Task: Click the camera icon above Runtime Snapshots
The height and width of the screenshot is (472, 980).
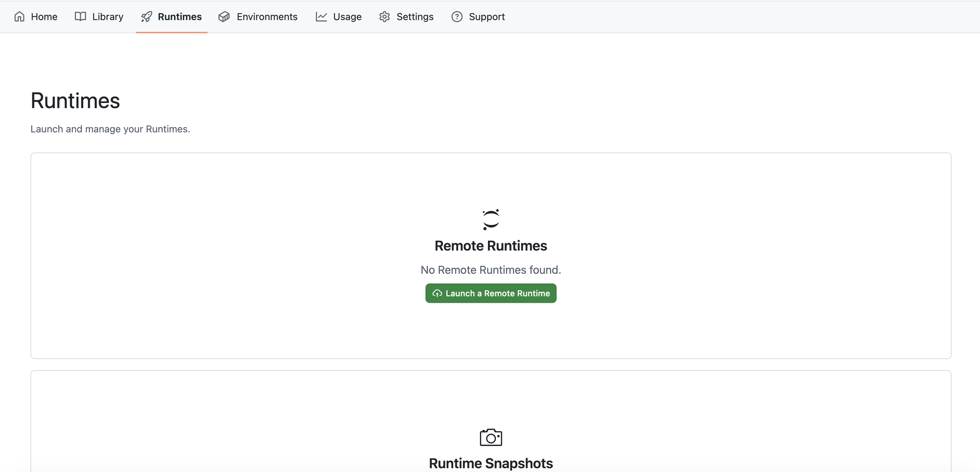Action: coord(491,437)
